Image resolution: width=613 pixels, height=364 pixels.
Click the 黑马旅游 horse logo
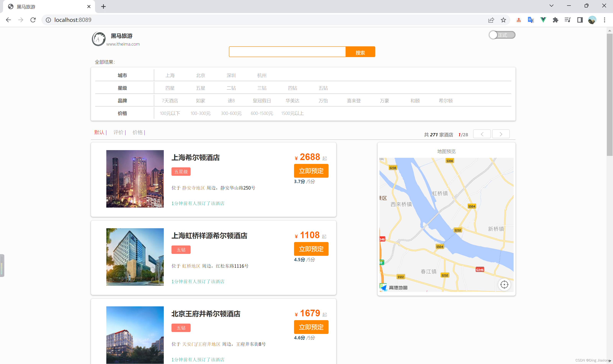[98, 39]
